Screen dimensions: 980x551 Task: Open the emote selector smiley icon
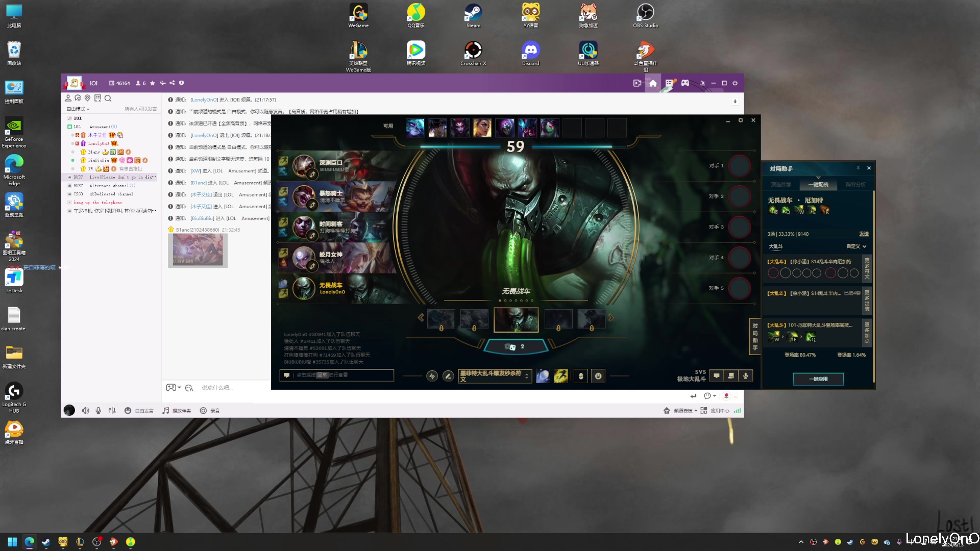pos(598,376)
